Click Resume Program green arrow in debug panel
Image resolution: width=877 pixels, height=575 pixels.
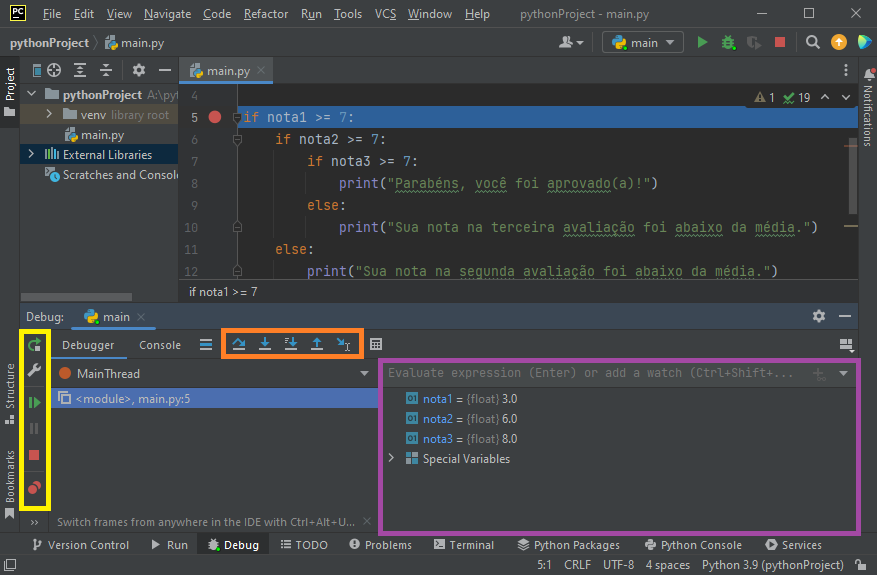pyautogui.click(x=34, y=402)
